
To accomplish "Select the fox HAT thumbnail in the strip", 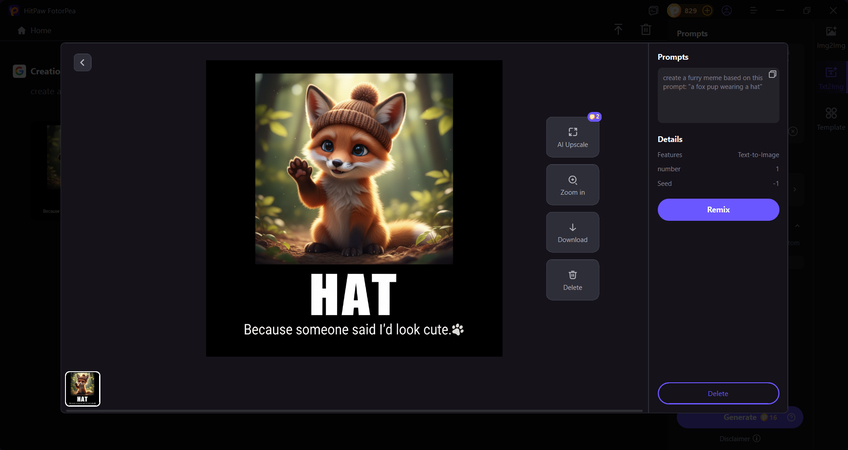I will point(83,389).
